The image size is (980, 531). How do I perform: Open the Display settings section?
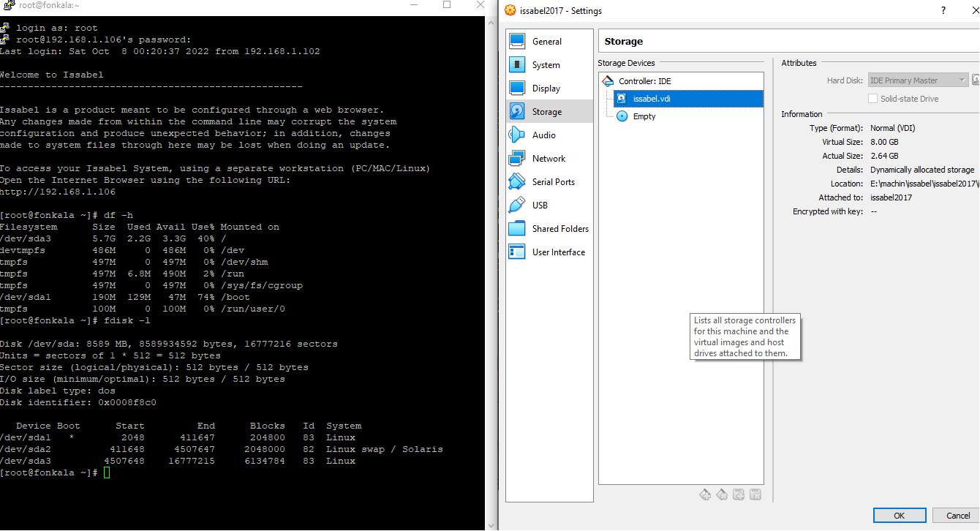546,88
